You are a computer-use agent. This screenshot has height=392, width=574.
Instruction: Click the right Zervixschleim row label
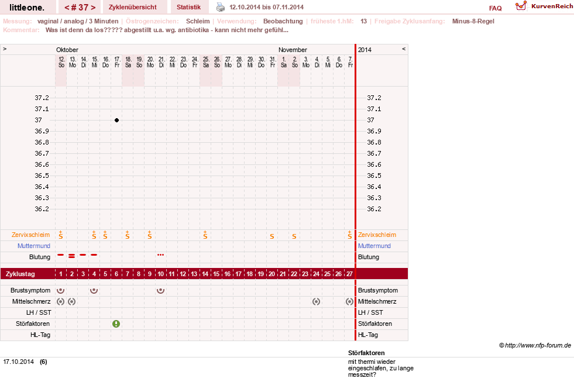tap(377, 235)
